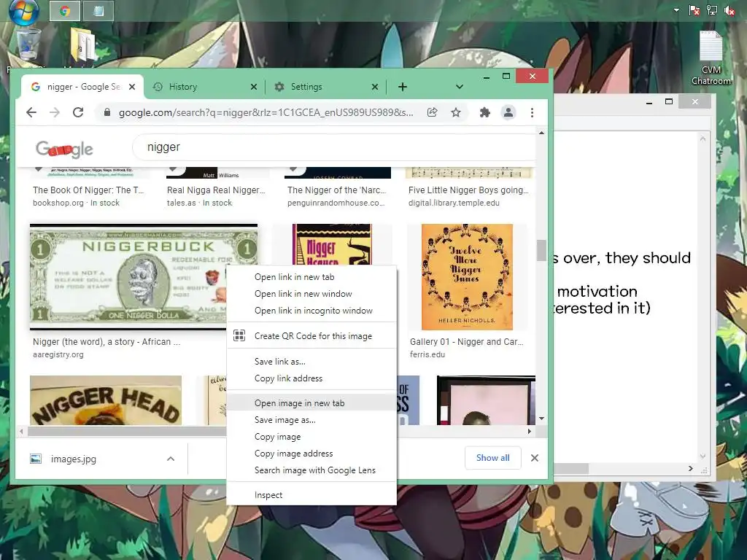747x560 pixels.
Task: Click the orange book cover thumbnail
Action: coord(467,277)
